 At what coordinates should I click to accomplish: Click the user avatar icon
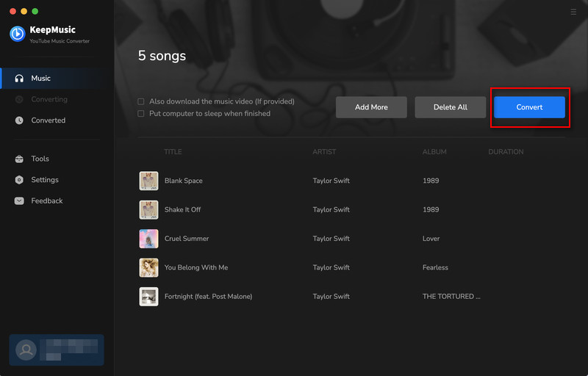click(x=26, y=350)
